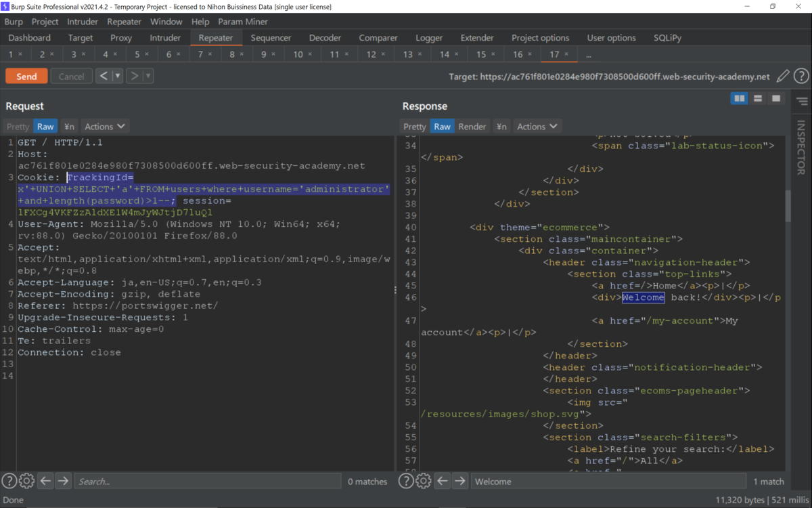Click the request search input field

(207, 482)
